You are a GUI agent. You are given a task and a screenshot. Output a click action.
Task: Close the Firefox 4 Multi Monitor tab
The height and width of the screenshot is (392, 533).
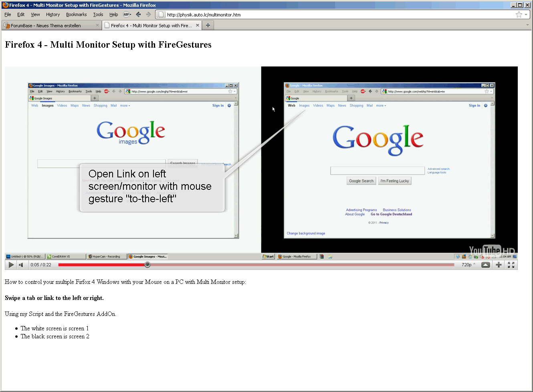[x=197, y=25]
